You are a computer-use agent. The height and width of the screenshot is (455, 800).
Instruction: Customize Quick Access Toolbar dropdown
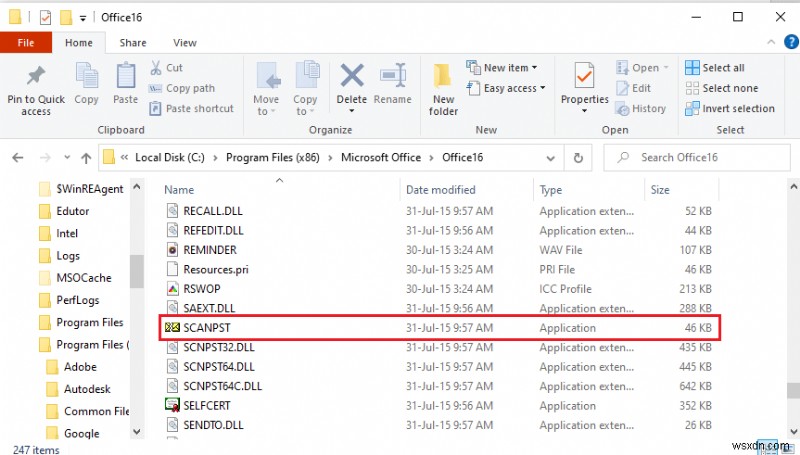tap(83, 19)
